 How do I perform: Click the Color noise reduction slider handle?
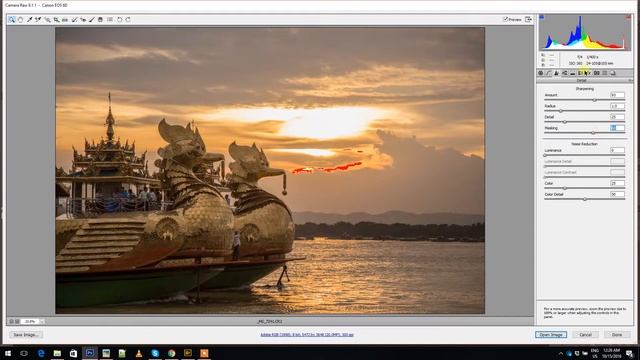point(565,188)
